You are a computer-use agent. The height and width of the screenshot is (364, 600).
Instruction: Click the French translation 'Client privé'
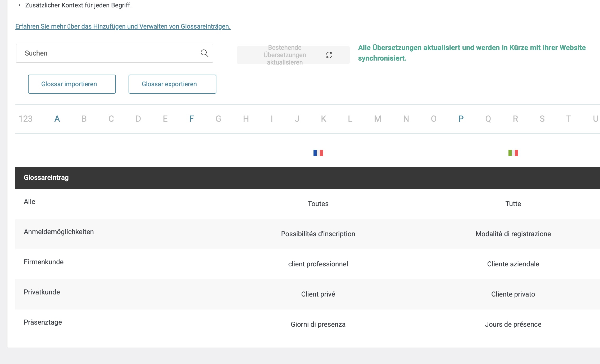point(318,294)
